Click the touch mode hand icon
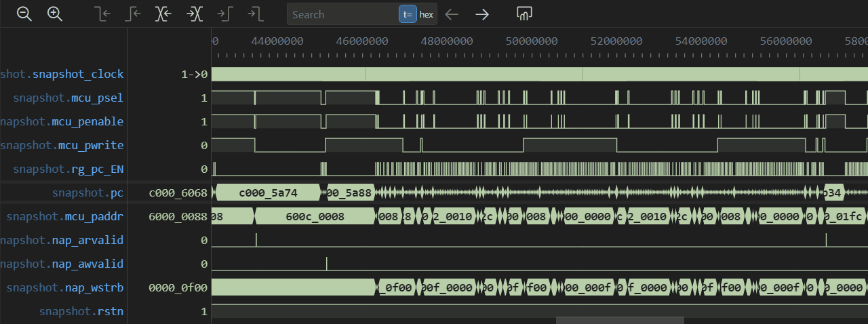This screenshot has width=868, height=324. point(524,14)
